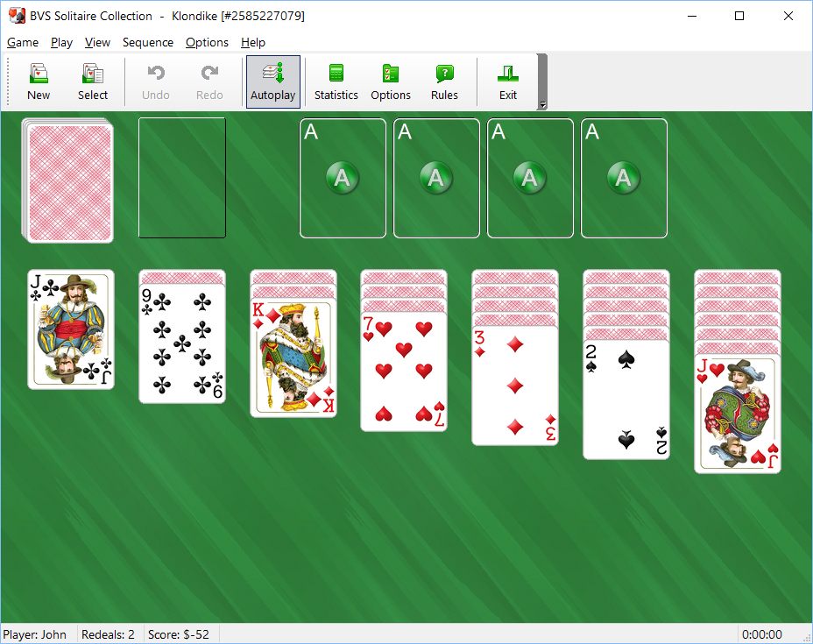Undo the last move
Viewport: 813px width, 644px height.
[x=155, y=81]
